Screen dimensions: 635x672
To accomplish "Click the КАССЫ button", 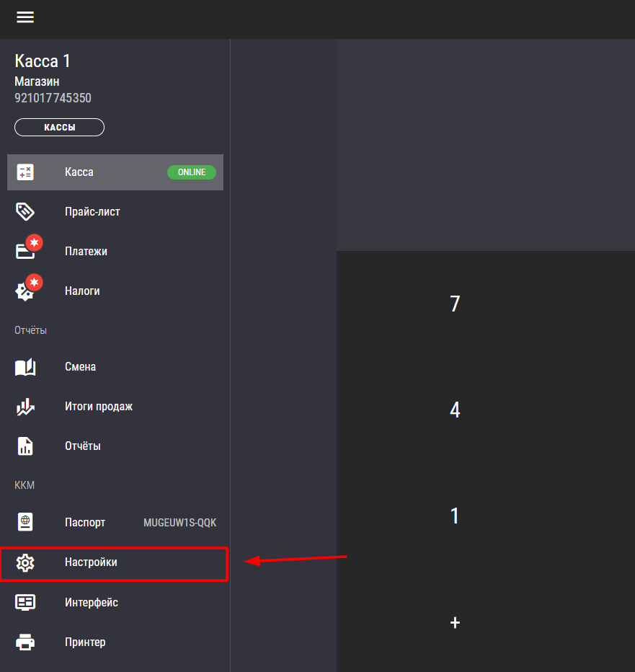I will [60, 128].
